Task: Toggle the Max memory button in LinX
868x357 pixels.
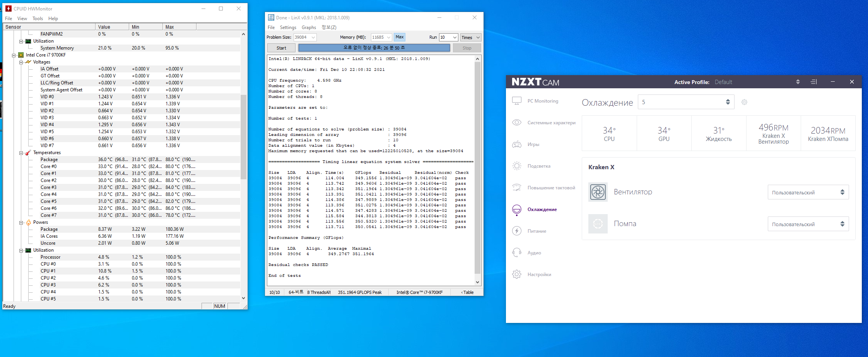Action: coord(400,37)
